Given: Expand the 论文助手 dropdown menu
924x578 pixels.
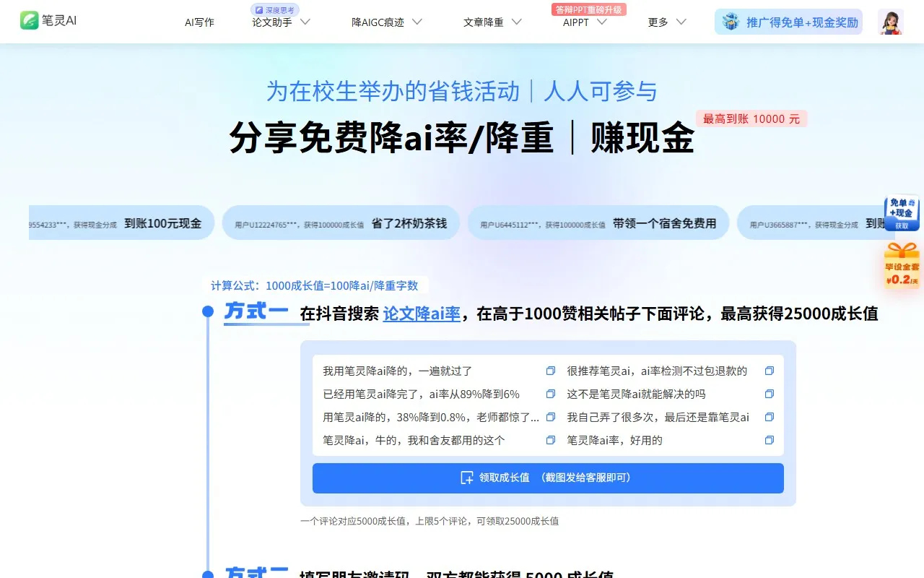Looking at the screenshot, I should (x=281, y=22).
